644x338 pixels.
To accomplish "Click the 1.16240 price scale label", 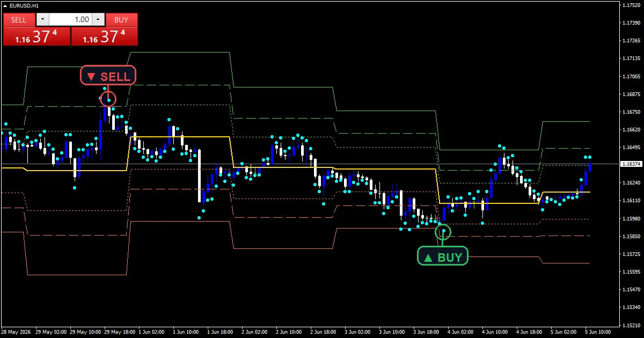I will [x=631, y=183].
